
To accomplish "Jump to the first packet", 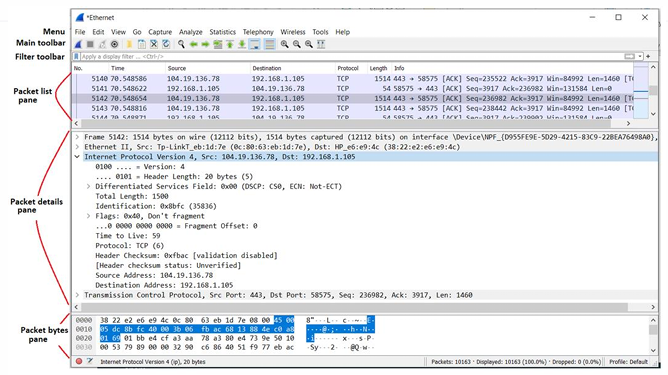I will [x=230, y=44].
